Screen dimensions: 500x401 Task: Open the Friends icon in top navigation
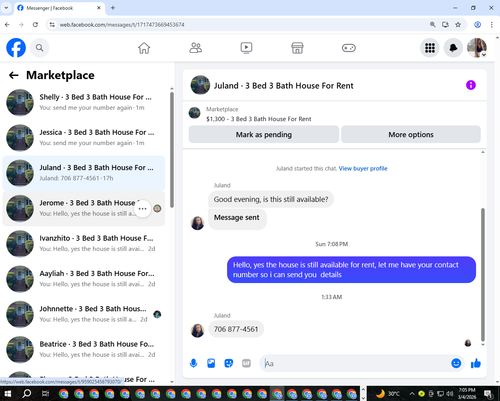195,48
